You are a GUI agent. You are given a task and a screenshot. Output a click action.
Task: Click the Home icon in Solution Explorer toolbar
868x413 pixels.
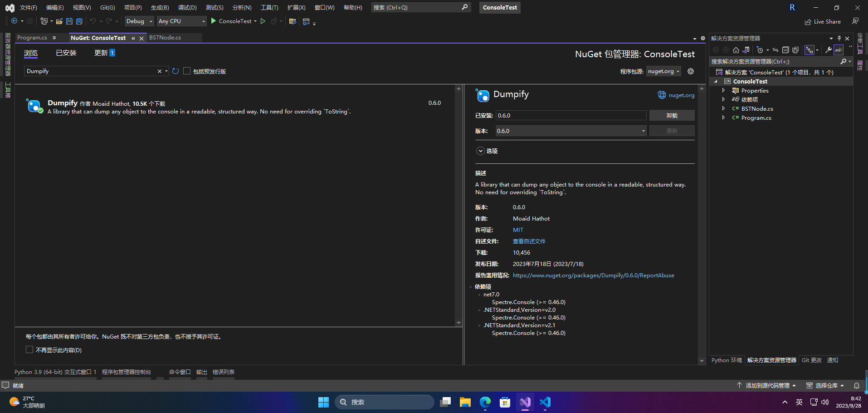[x=736, y=50]
